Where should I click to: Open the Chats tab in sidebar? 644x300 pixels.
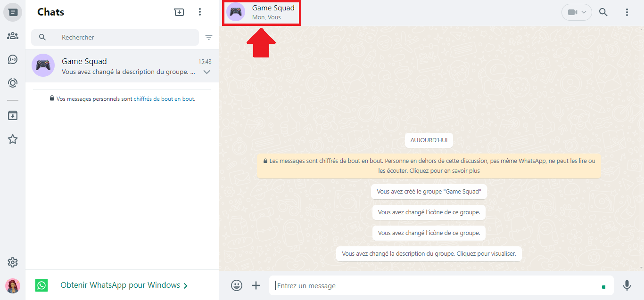pos(13,12)
